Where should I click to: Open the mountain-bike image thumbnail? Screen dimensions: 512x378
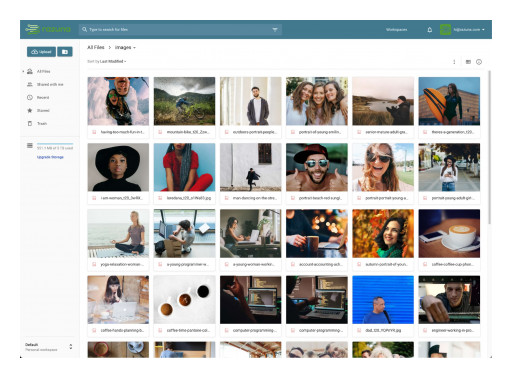pos(184,101)
